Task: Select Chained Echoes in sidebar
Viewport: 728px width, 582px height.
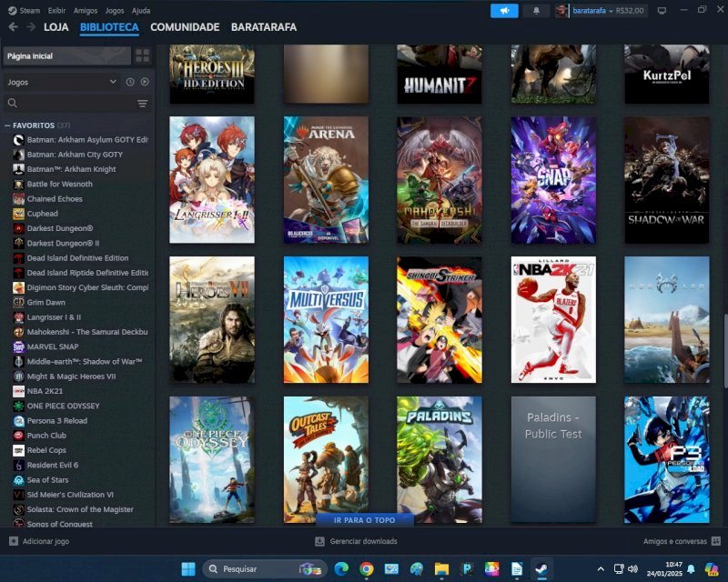Action: point(55,198)
